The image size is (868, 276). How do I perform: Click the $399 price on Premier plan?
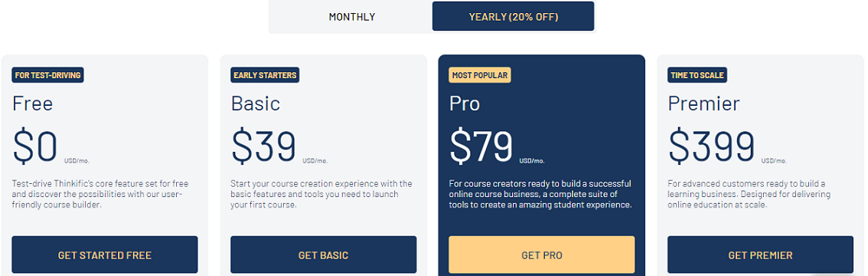711,147
